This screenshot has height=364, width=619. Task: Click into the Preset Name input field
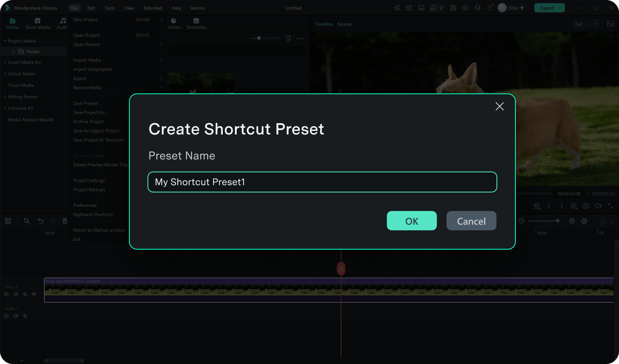coord(322,182)
